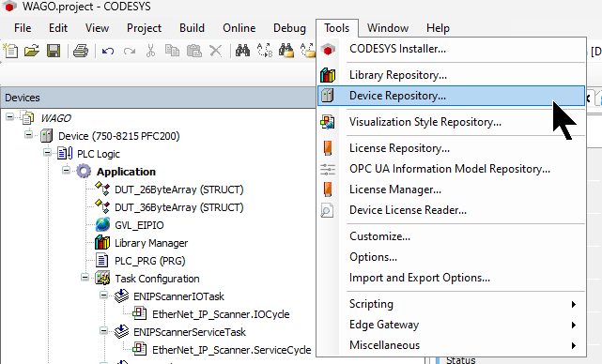Image resolution: width=602 pixels, height=364 pixels.
Task: Select the ENIPScannerServiceTask label
Action: pos(190,332)
